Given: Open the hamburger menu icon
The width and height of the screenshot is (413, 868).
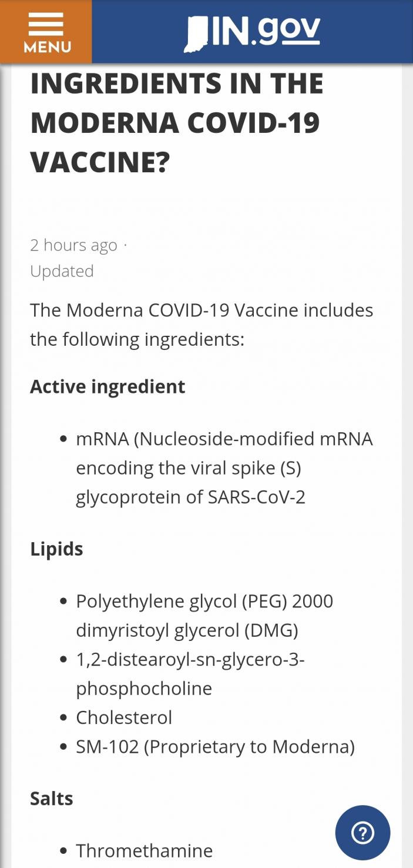Looking at the screenshot, I should click(x=46, y=24).
